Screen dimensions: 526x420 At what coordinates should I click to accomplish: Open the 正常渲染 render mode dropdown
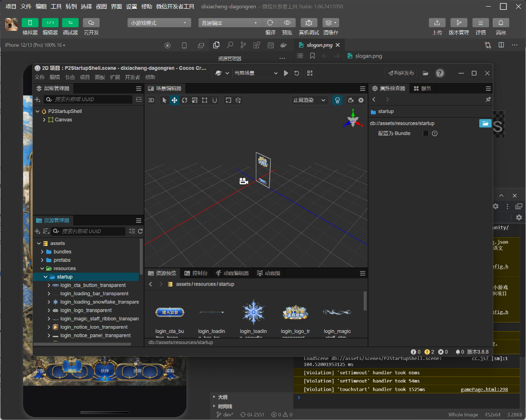point(309,100)
